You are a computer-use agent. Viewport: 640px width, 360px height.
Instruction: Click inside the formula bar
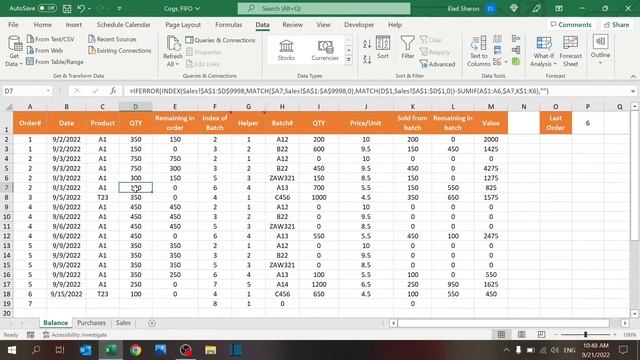coord(376,91)
